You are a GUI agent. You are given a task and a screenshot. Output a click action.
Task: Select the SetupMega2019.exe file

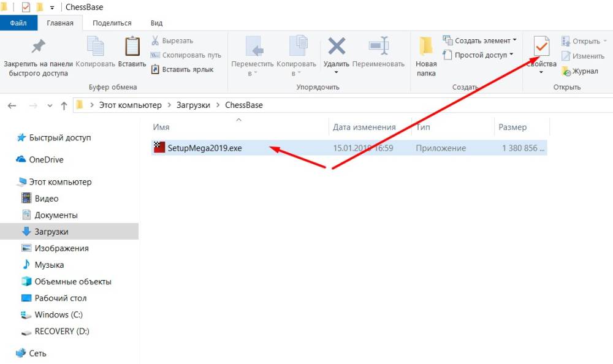point(204,148)
